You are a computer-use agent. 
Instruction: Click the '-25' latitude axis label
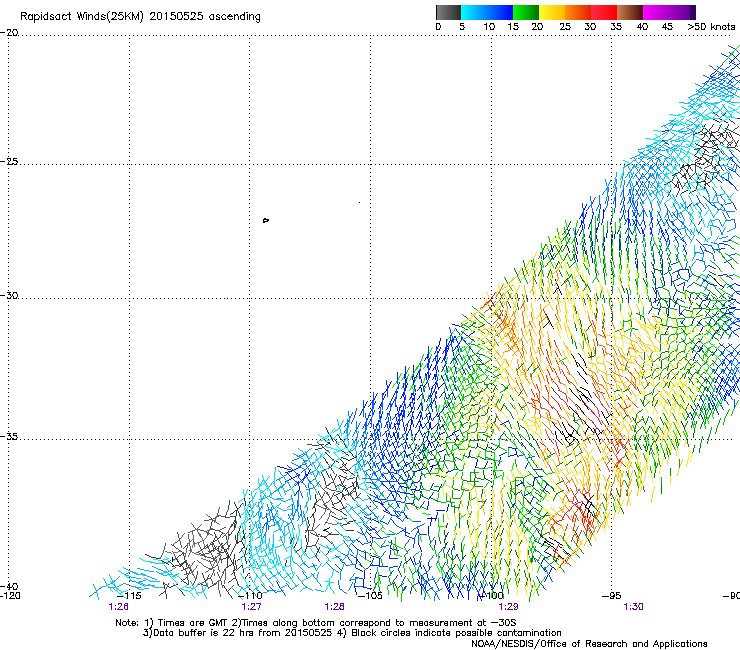click(9, 161)
